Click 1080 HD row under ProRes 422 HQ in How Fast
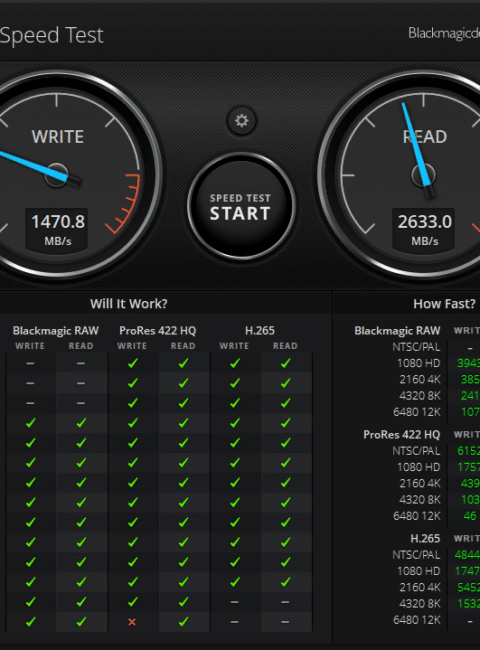The width and height of the screenshot is (480, 650). (x=418, y=467)
